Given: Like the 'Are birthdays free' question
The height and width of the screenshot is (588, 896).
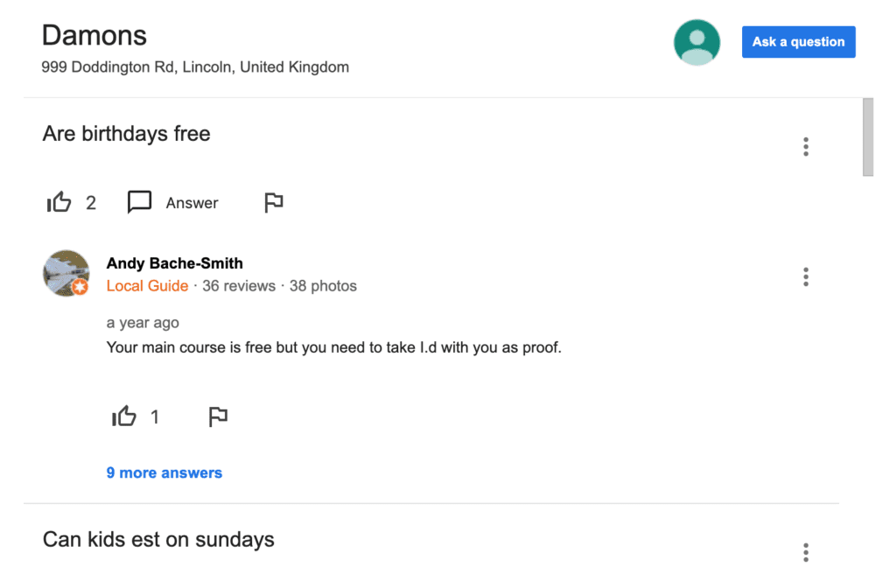Looking at the screenshot, I should click(59, 202).
